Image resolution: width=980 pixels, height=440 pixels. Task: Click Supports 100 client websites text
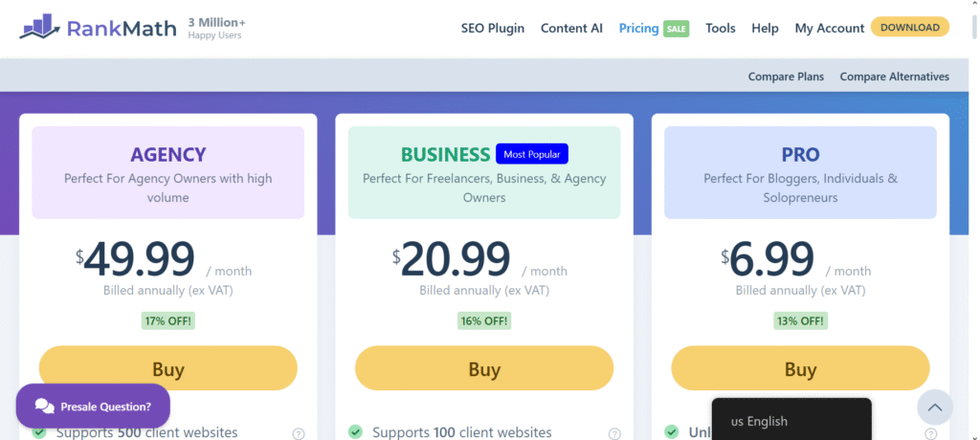462,432
